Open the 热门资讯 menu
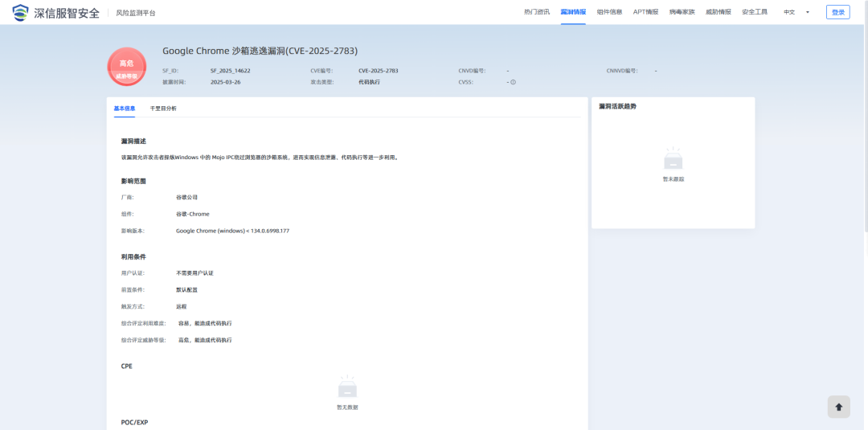 pos(536,11)
